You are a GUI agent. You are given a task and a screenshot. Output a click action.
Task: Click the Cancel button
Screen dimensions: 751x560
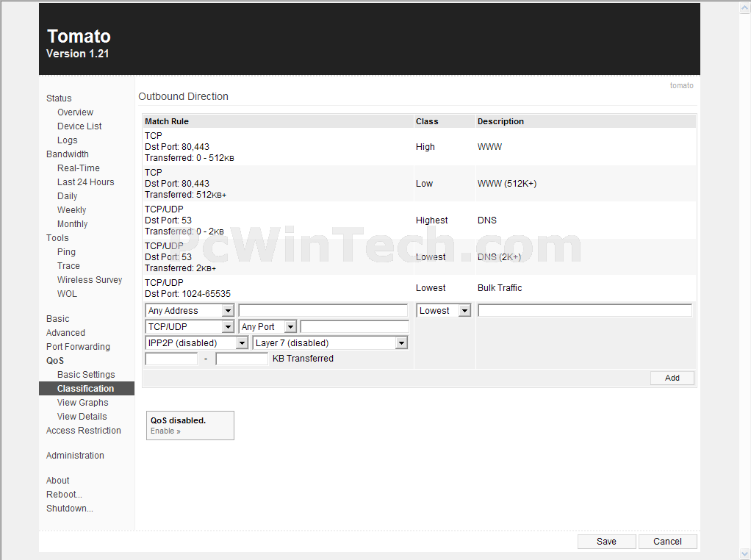pos(667,542)
